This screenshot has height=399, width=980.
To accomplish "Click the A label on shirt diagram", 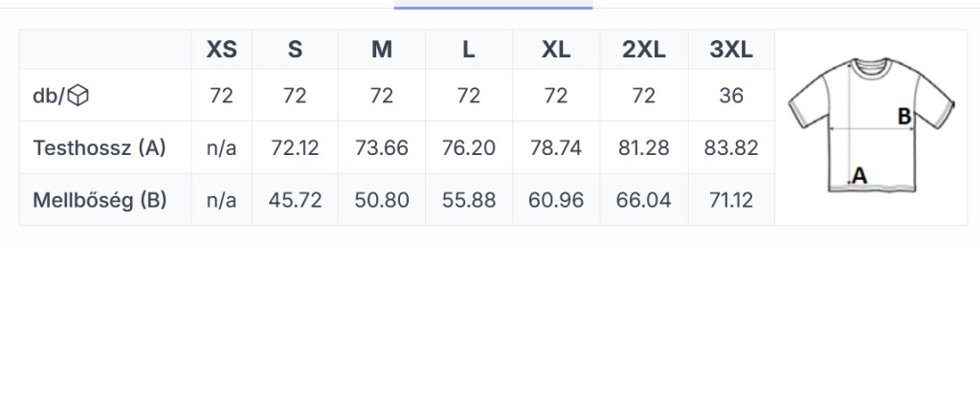I will (859, 175).
